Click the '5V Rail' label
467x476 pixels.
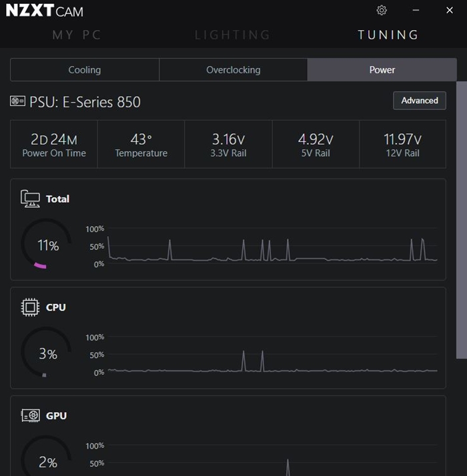tap(316, 153)
